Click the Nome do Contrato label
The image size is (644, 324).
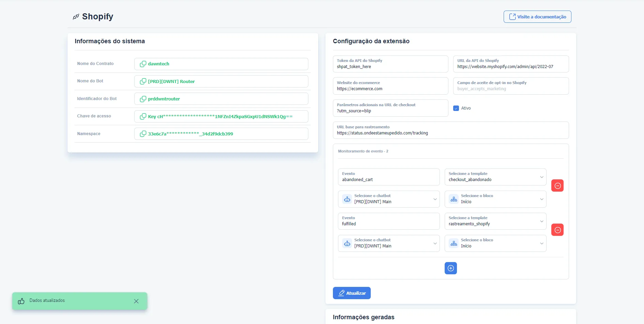coord(95,64)
